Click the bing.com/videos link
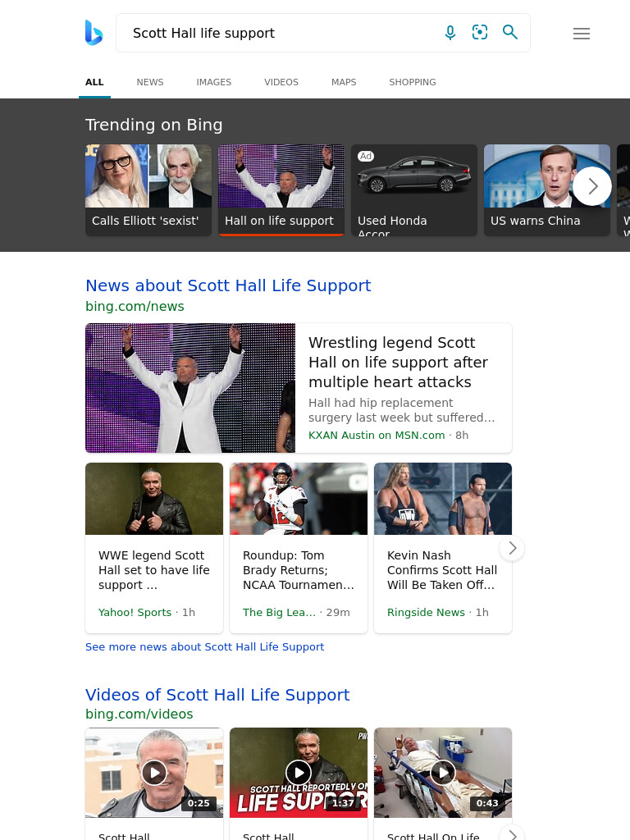 point(139,714)
